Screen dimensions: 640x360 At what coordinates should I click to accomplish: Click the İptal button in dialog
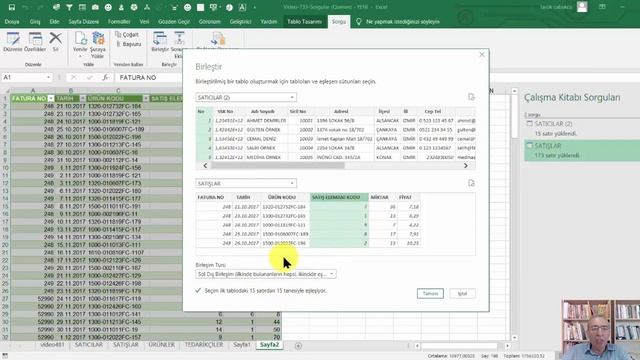[462, 293]
